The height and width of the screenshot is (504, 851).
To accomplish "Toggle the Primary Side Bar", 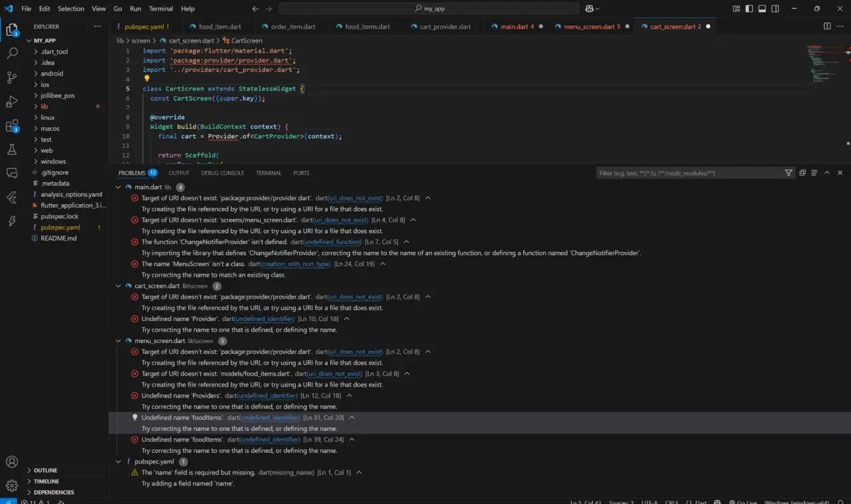I will pos(750,9).
